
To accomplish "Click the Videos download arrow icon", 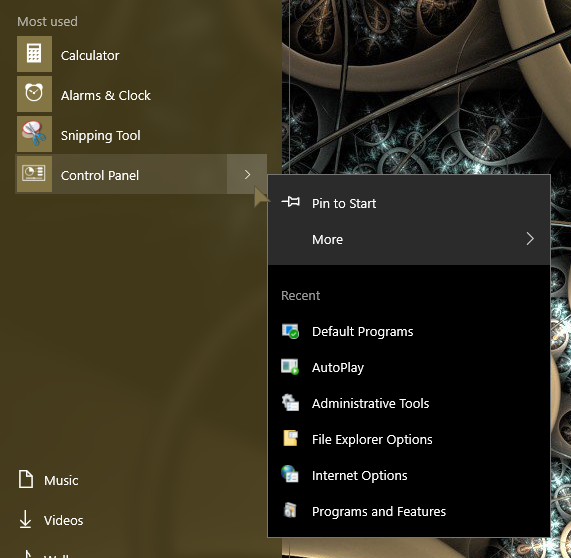I will tap(25, 519).
